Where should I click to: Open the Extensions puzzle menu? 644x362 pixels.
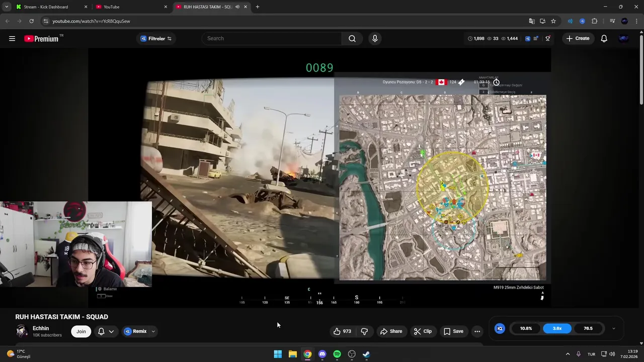tap(595, 21)
